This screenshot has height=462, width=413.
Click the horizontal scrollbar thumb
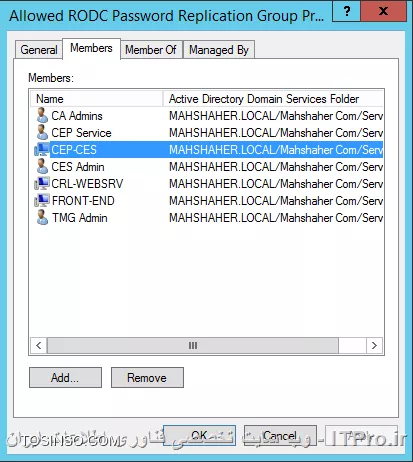[x=193, y=345]
